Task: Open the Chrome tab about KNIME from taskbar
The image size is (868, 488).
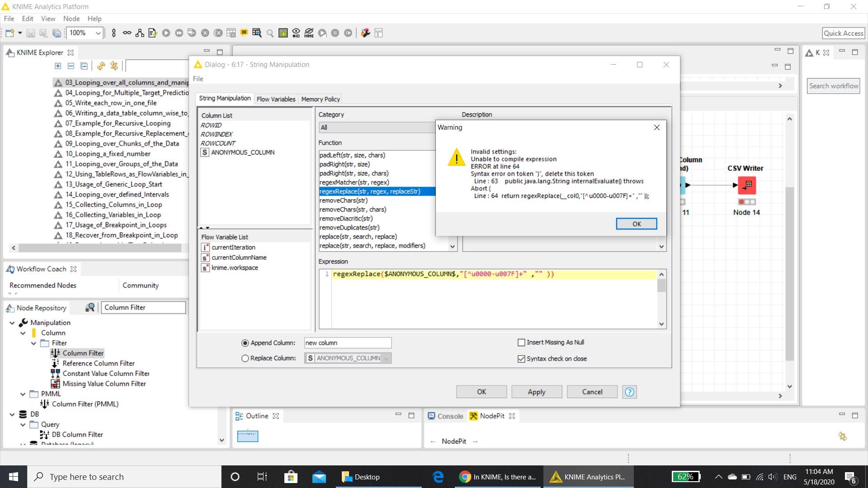Action: [x=497, y=477]
